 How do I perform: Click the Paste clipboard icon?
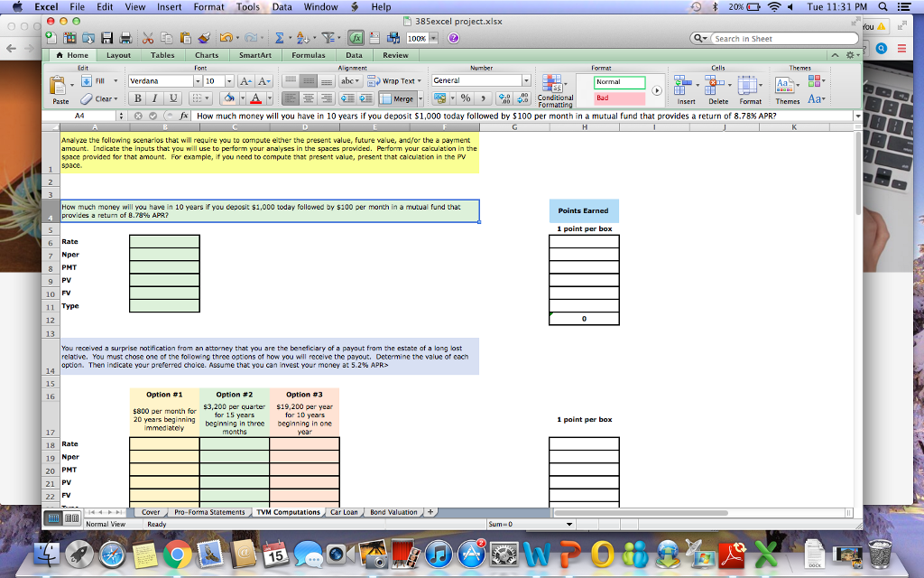click(59, 86)
